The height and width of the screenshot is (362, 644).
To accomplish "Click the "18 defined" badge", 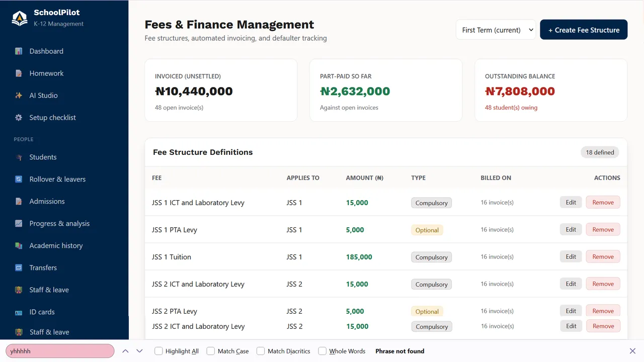I will click(600, 152).
